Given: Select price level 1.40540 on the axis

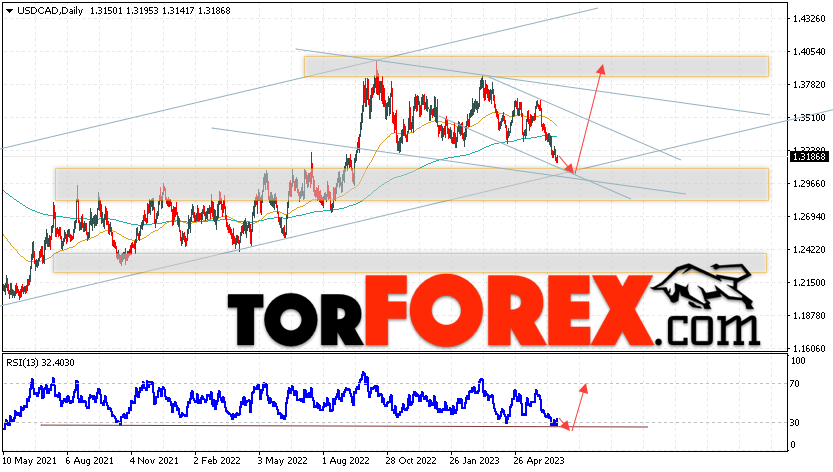Looking at the screenshot, I should [x=809, y=52].
